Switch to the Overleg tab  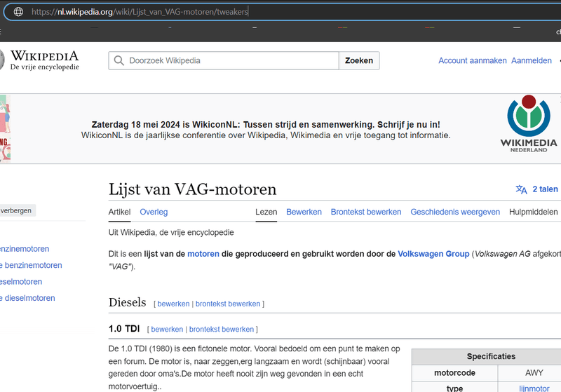pos(154,212)
